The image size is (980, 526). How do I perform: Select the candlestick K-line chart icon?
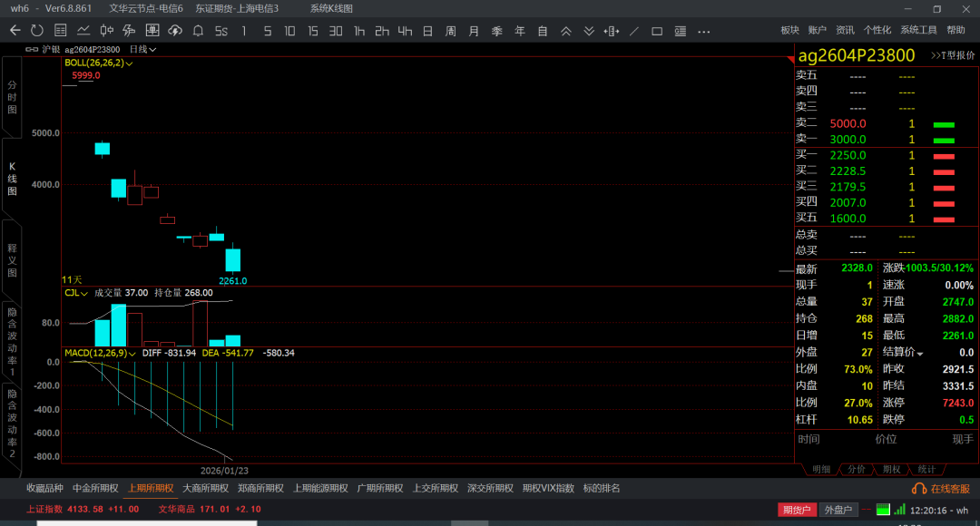click(106, 31)
